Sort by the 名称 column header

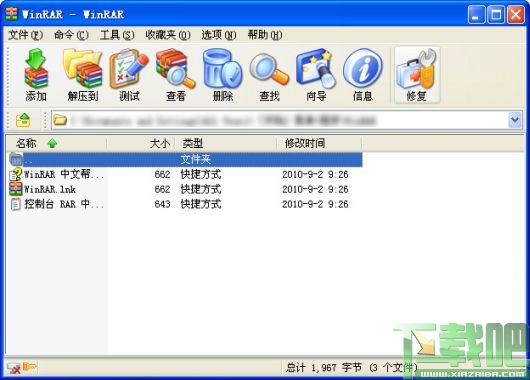click(56, 143)
